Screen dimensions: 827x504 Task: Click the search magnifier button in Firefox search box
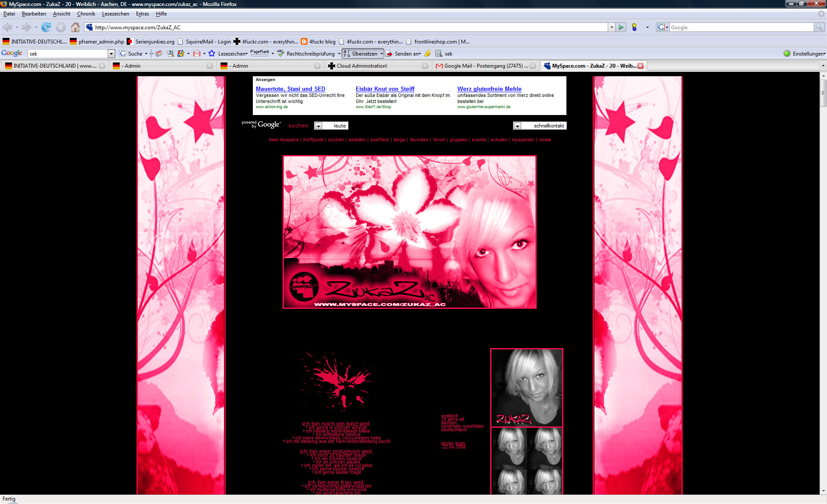(819, 27)
